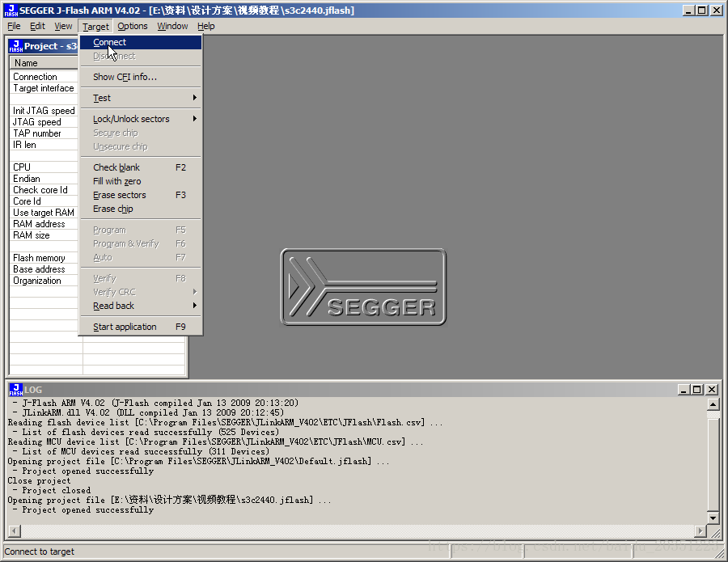Open the Edit menu
728x562 pixels.
tap(37, 26)
